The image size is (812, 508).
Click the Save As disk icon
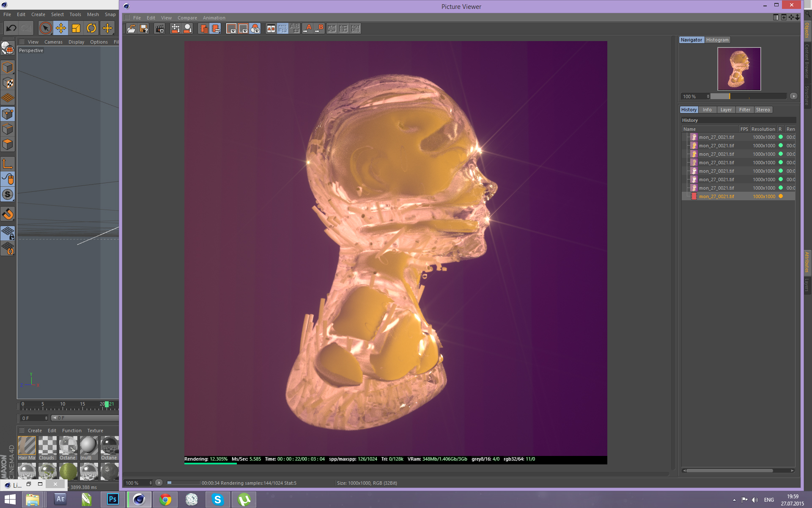144,29
